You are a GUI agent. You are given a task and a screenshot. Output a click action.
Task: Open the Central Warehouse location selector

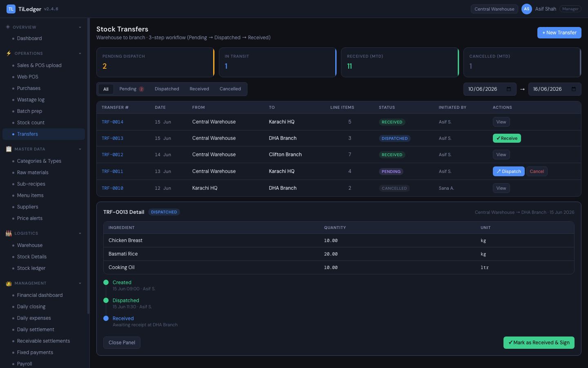[x=494, y=9]
